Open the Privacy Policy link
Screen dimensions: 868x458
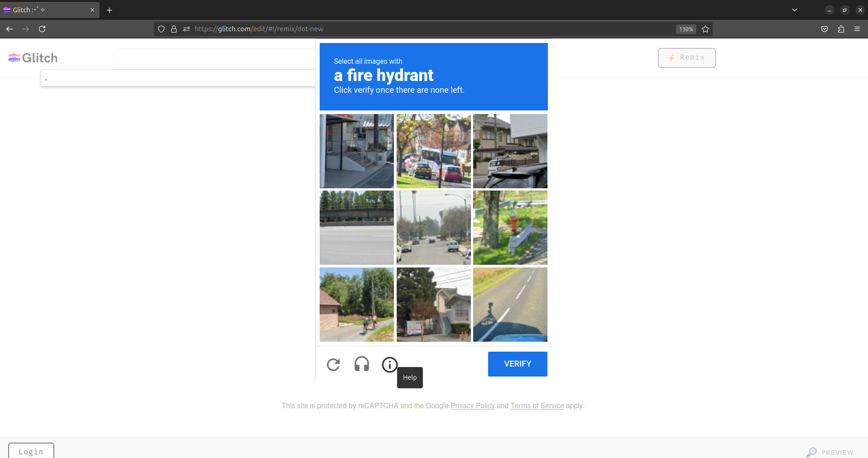pos(472,406)
